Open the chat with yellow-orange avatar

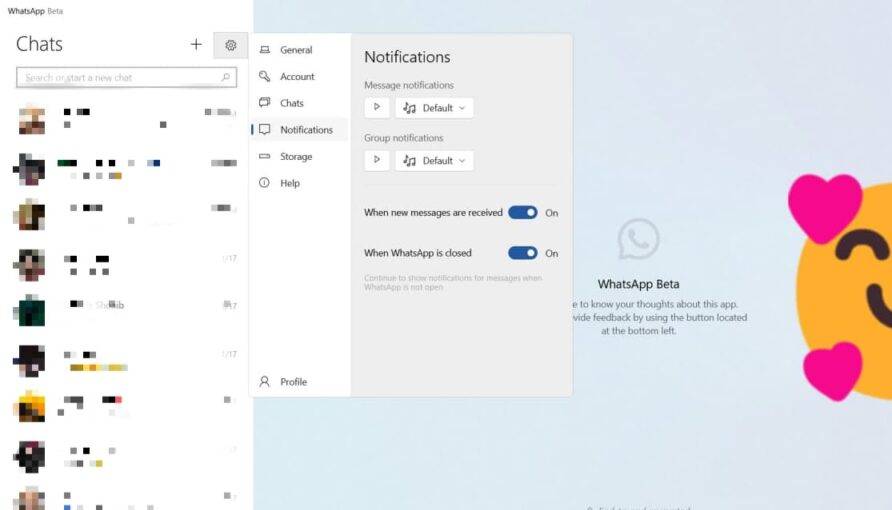coord(126,406)
